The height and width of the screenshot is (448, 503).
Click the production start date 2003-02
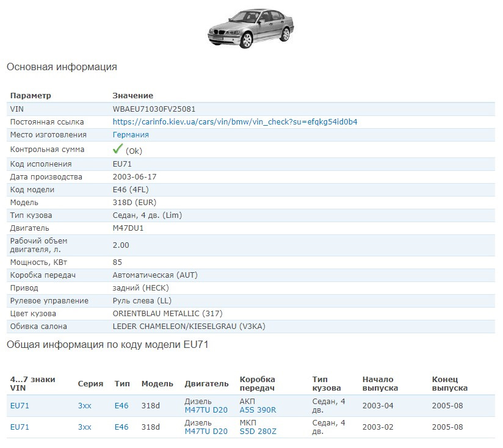378,427
